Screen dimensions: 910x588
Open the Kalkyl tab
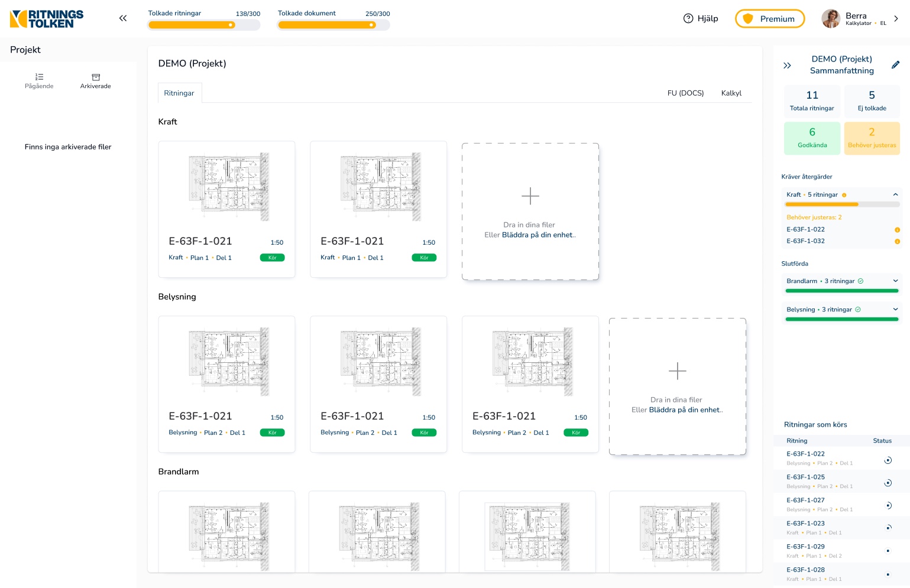coord(731,93)
